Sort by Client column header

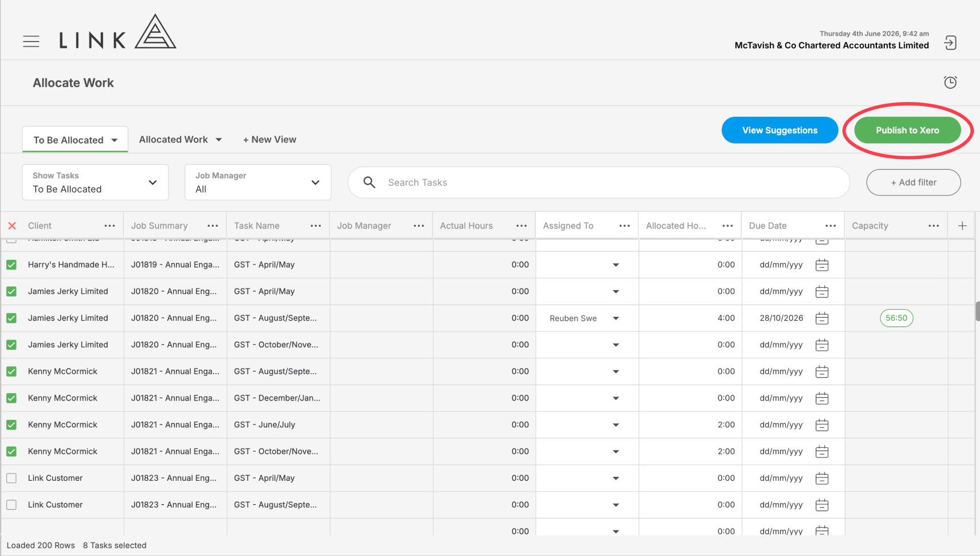coord(40,226)
